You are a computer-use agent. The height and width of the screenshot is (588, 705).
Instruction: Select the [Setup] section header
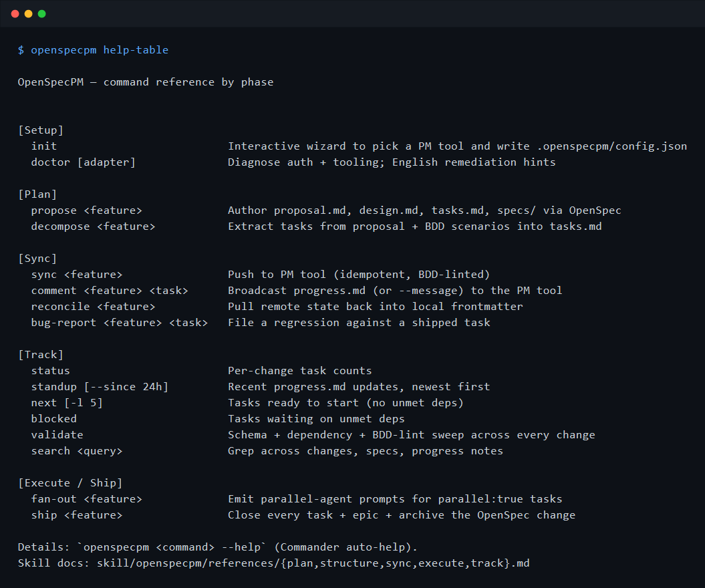(41, 130)
